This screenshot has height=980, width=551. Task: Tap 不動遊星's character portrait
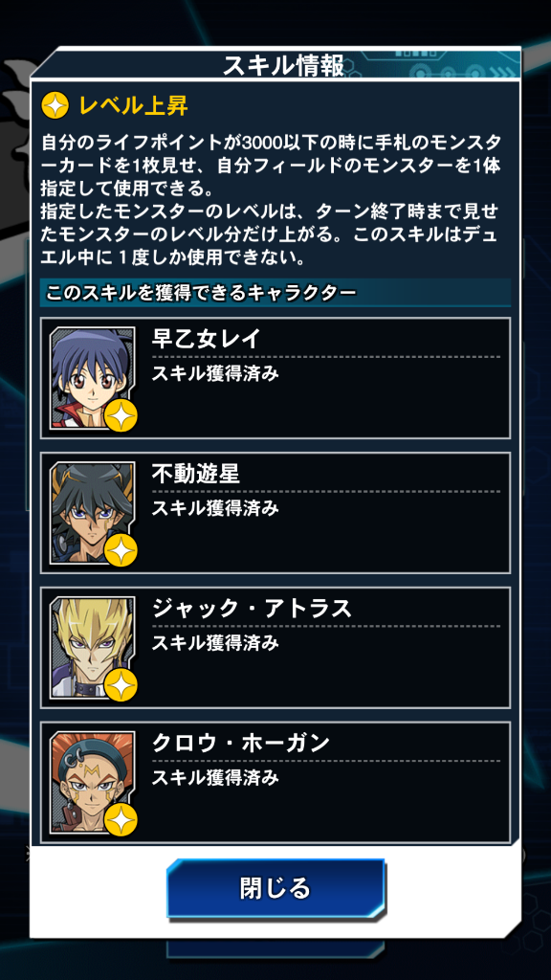tap(92, 513)
